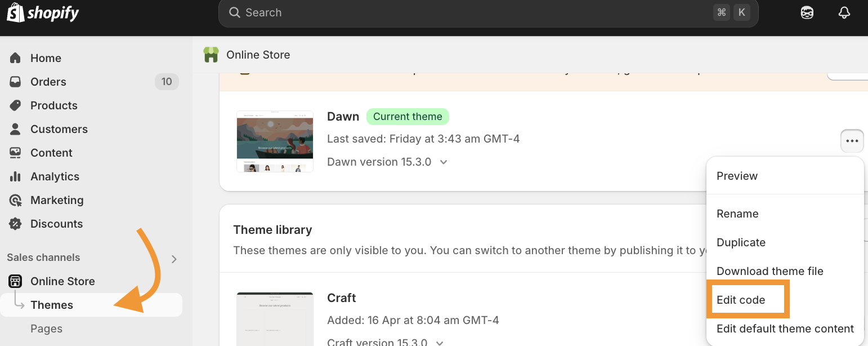Click the Marketing target icon
The width and height of the screenshot is (868, 346).
tap(16, 200)
